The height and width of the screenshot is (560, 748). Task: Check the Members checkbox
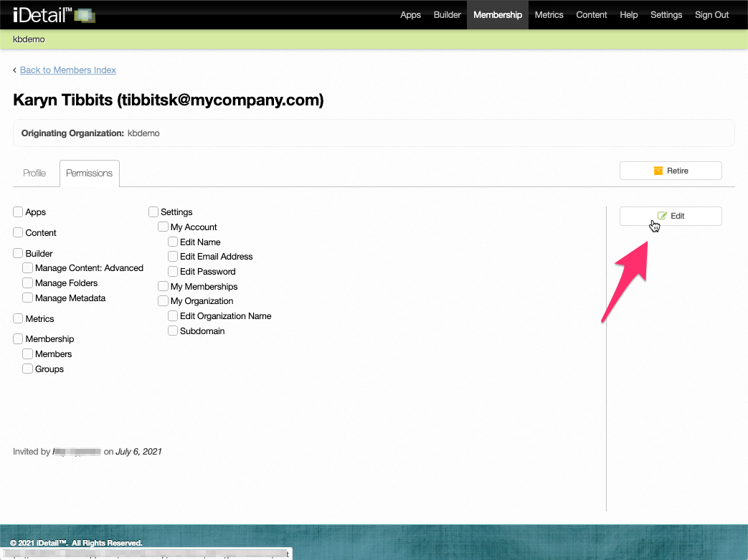pos(28,354)
